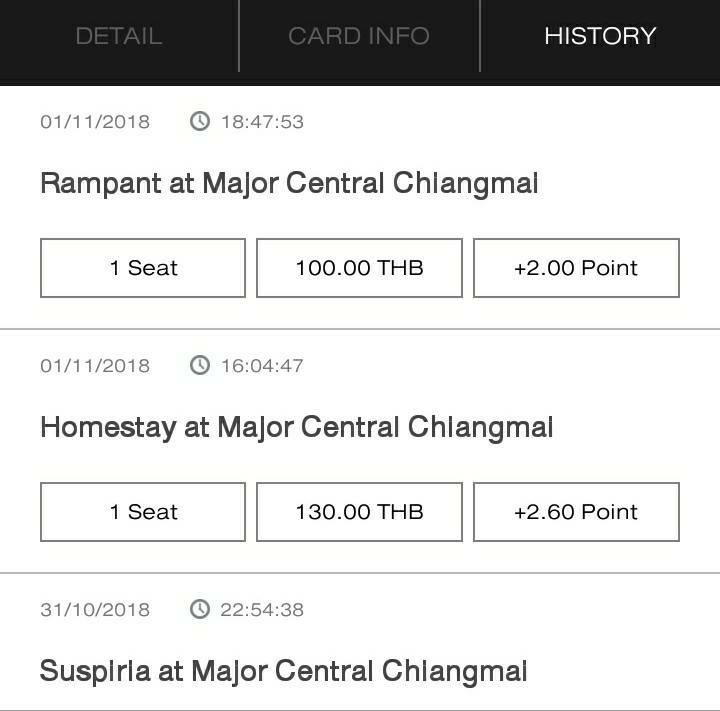Click the 1 Seat box under Rampant
Screen dimensions: 720x711
coord(143,268)
